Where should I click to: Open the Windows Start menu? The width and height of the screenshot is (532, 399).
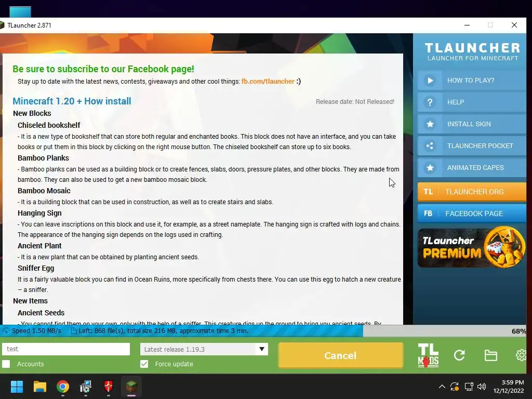coord(17,387)
